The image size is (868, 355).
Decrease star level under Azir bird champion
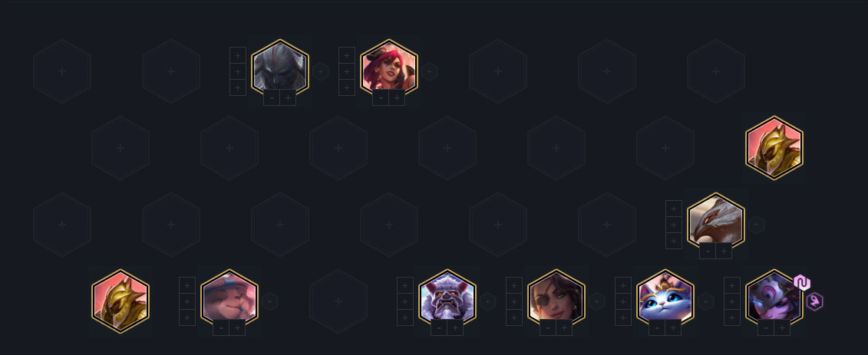[708, 251]
